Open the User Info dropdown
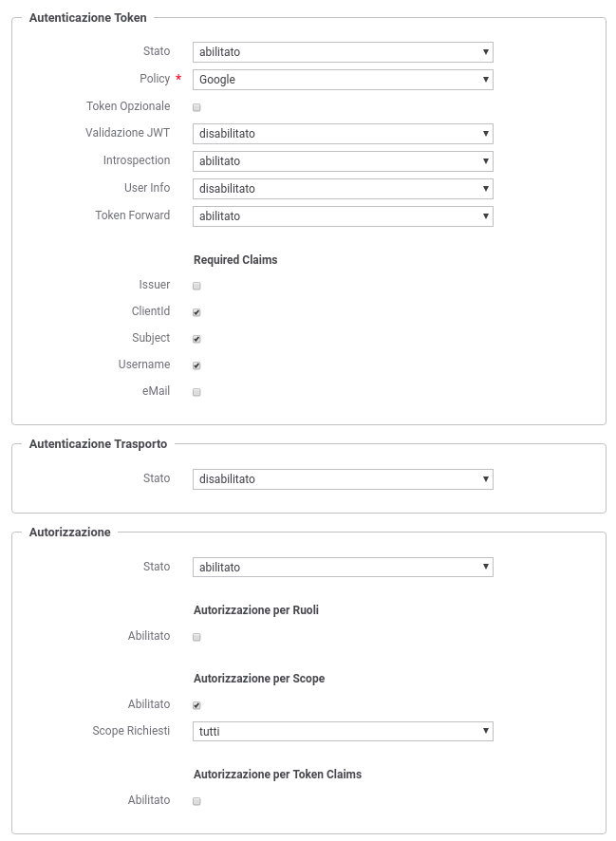 [x=343, y=188]
